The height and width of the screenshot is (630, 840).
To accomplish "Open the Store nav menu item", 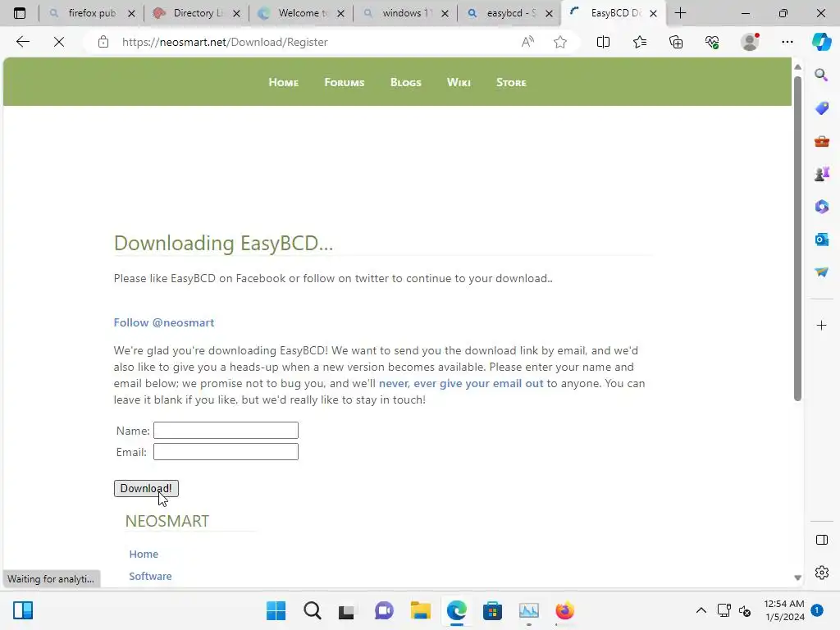I will click(x=511, y=83).
